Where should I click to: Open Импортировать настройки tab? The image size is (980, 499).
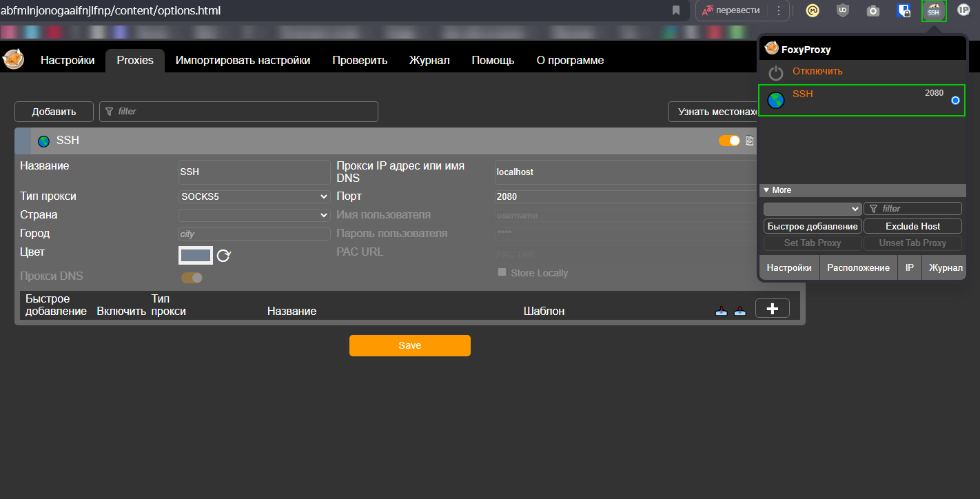point(243,61)
